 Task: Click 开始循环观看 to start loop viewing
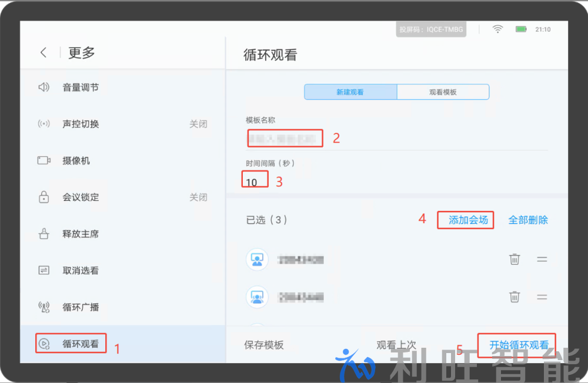tap(519, 344)
